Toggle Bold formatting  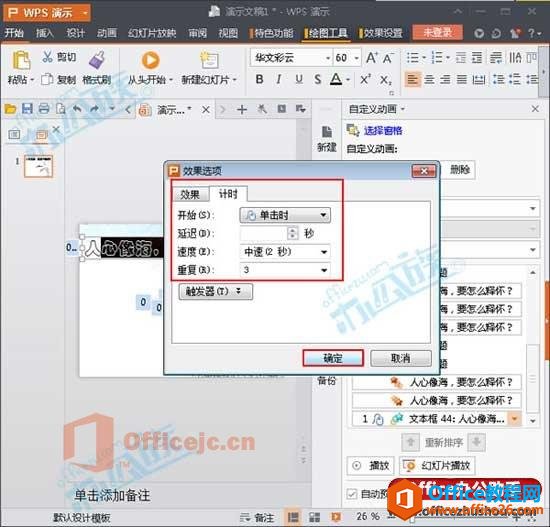pyautogui.click(x=260, y=80)
